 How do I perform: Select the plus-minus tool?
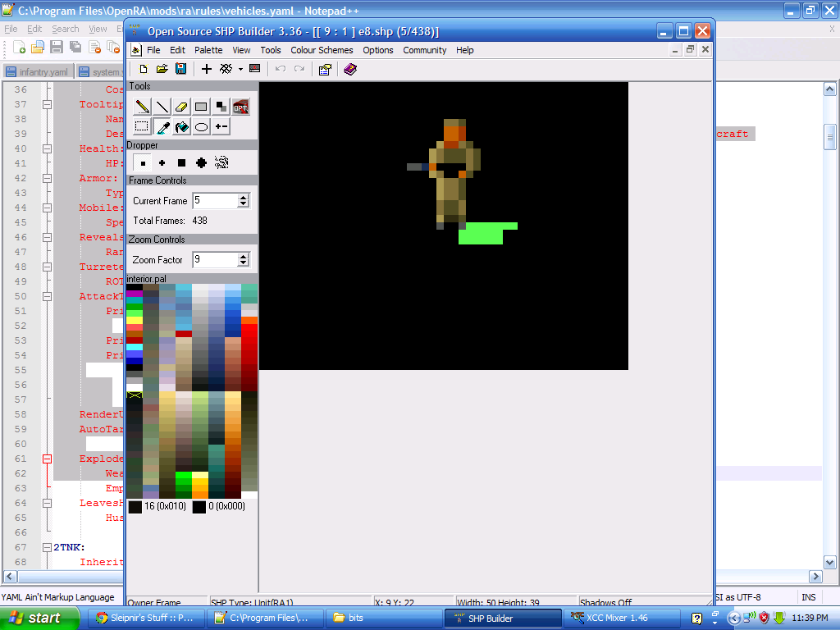pyautogui.click(x=221, y=126)
